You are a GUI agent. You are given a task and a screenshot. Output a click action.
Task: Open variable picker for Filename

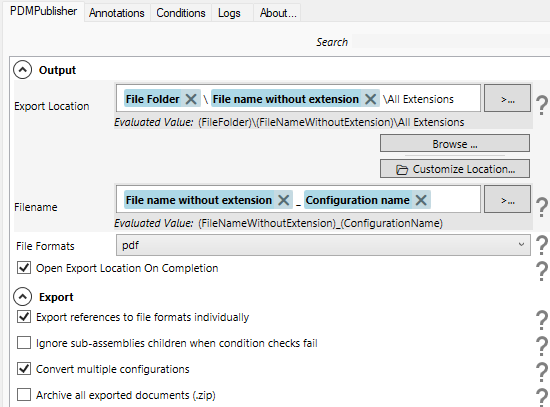tap(507, 199)
